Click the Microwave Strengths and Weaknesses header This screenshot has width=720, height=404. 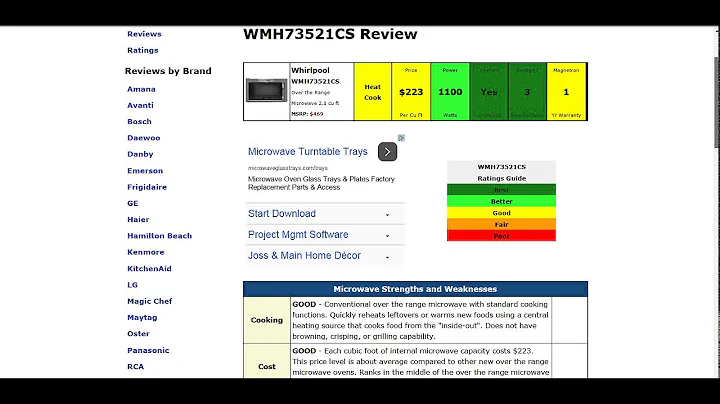(415, 289)
